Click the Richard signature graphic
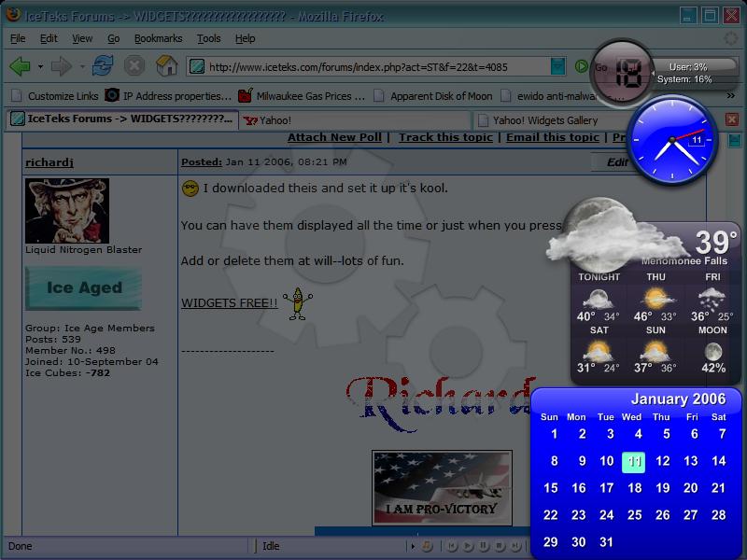Image resolution: width=747 pixels, height=560 pixels. click(439, 403)
